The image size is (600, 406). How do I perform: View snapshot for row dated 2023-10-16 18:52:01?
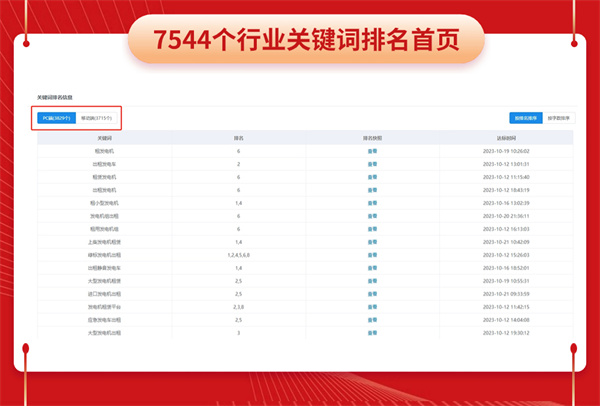pos(372,267)
